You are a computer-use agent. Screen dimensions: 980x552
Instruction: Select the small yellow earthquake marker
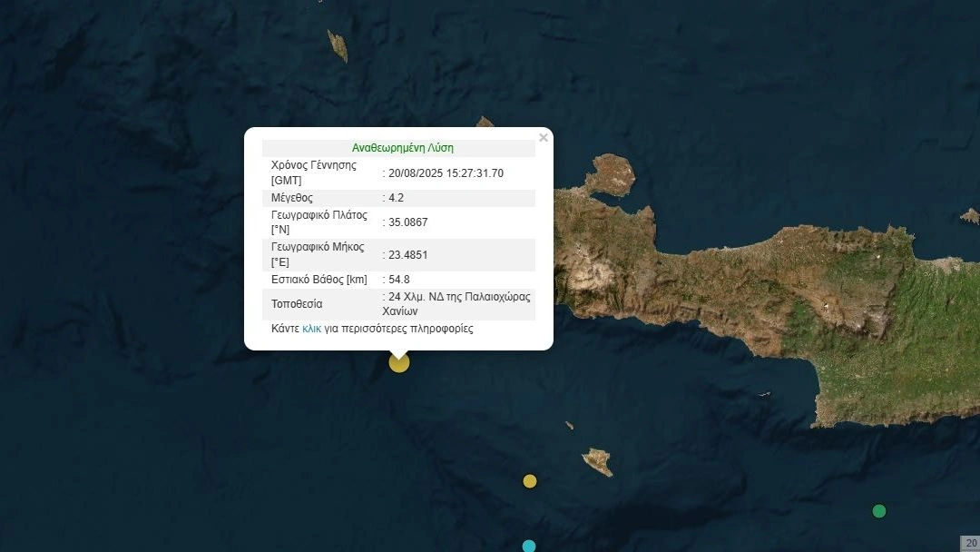tap(530, 481)
